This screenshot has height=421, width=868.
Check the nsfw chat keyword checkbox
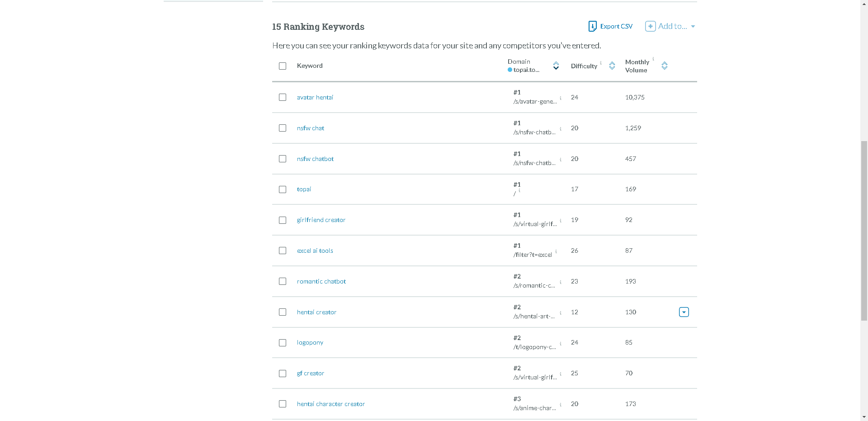tap(283, 128)
